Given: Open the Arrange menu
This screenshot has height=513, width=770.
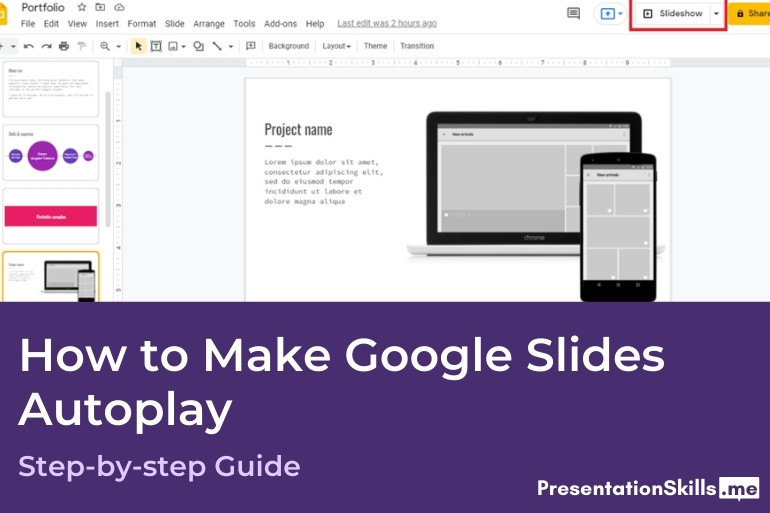Looking at the screenshot, I should click(x=209, y=24).
